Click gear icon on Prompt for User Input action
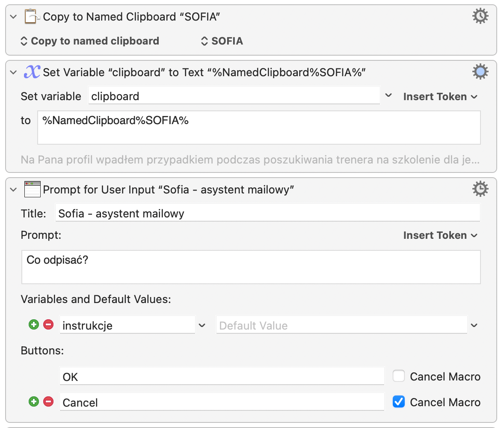 point(480,189)
